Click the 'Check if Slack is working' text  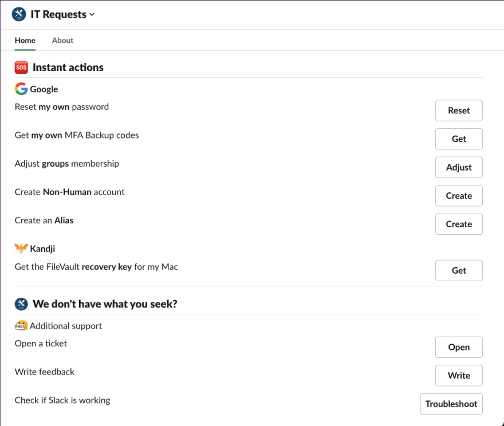tap(62, 400)
